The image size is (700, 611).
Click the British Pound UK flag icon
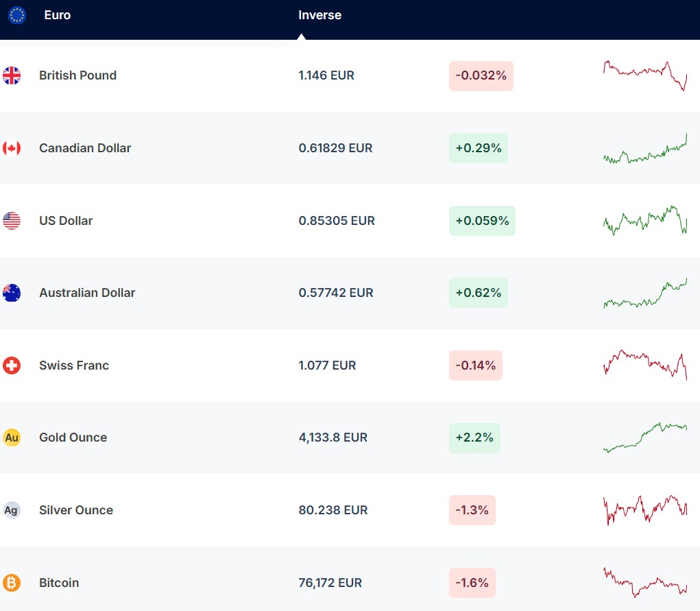click(x=12, y=75)
